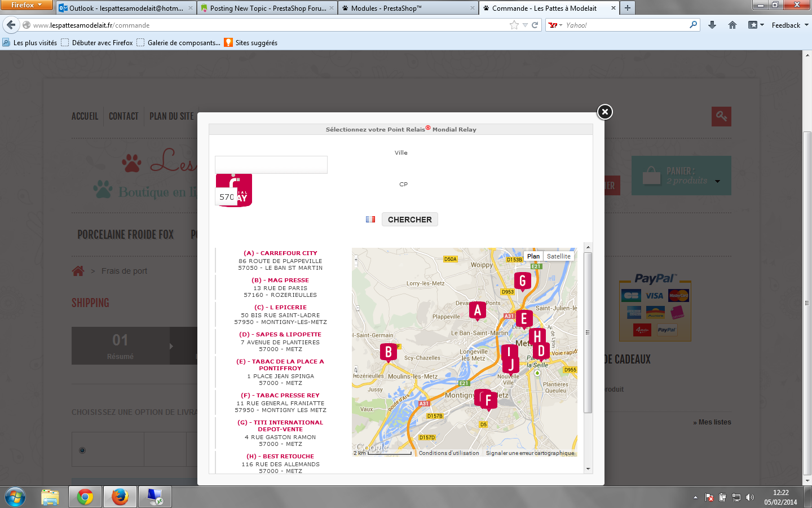The width and height of the screenshot is (812, 508).
Task: Select the French flag country icon
Action: (x=370, y=220)
